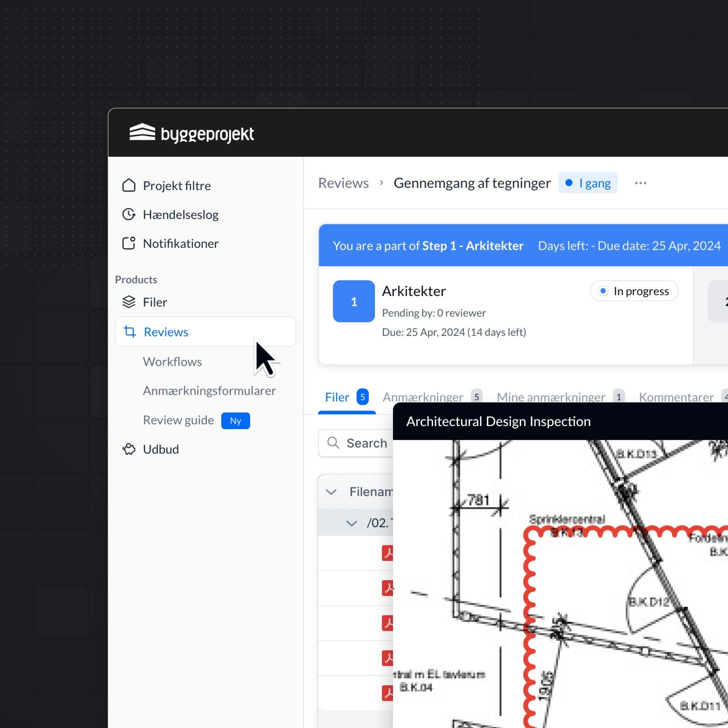Click the byggeprojekt logo icon
Image resolution: width=728 pixels, height=728 pixels.
(142, 132)
